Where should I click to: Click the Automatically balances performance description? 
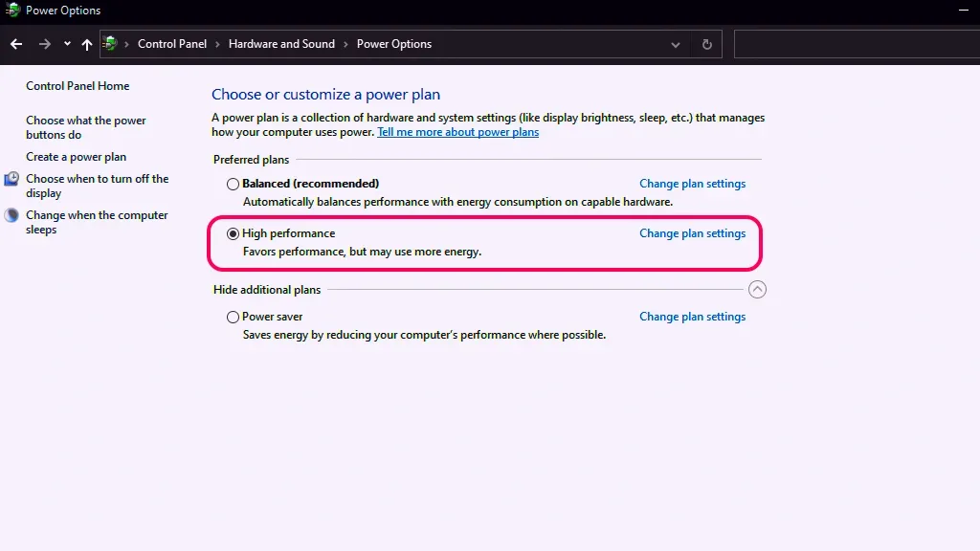[457, 202]
